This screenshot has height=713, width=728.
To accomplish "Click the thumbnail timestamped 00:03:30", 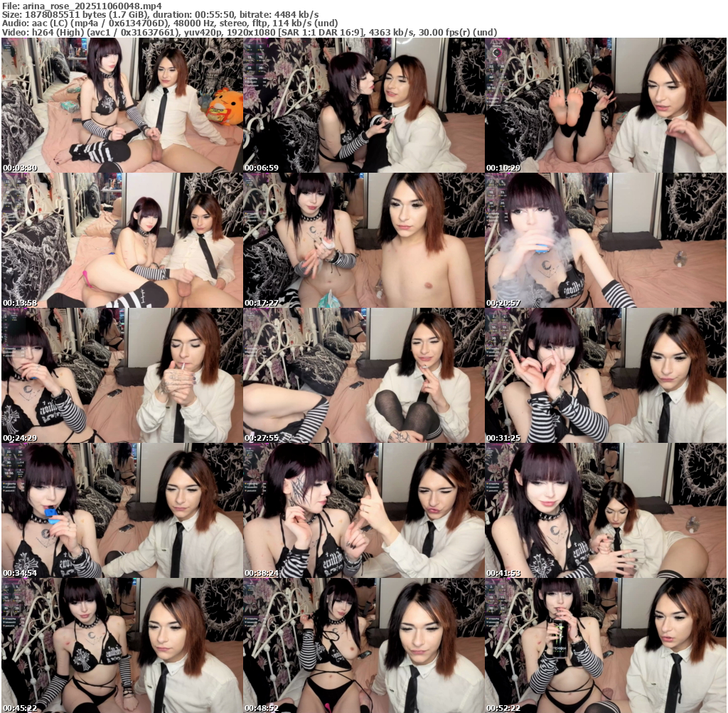I will tap(122, 105).
